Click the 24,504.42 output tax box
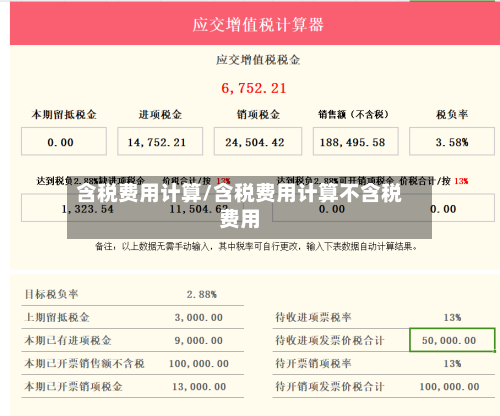The height and width of the screenshot is (416, 500). click(258, 141)
